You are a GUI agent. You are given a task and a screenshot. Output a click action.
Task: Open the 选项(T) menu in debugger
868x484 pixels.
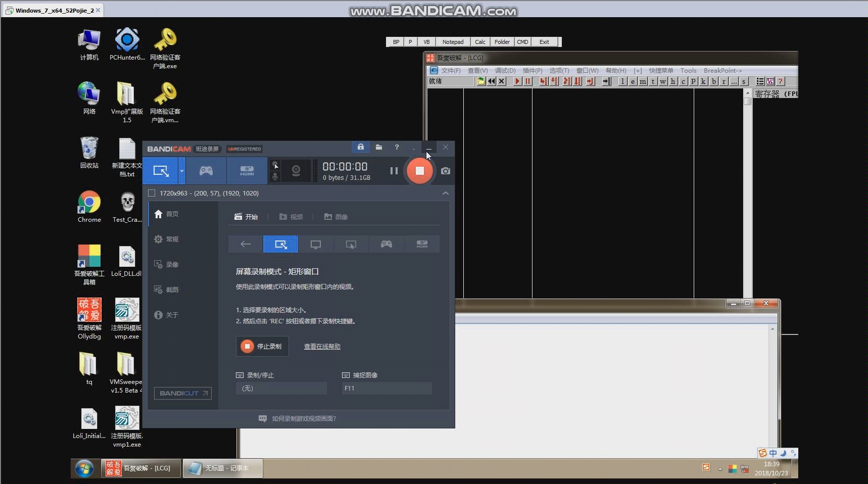[x=559, y=71]
